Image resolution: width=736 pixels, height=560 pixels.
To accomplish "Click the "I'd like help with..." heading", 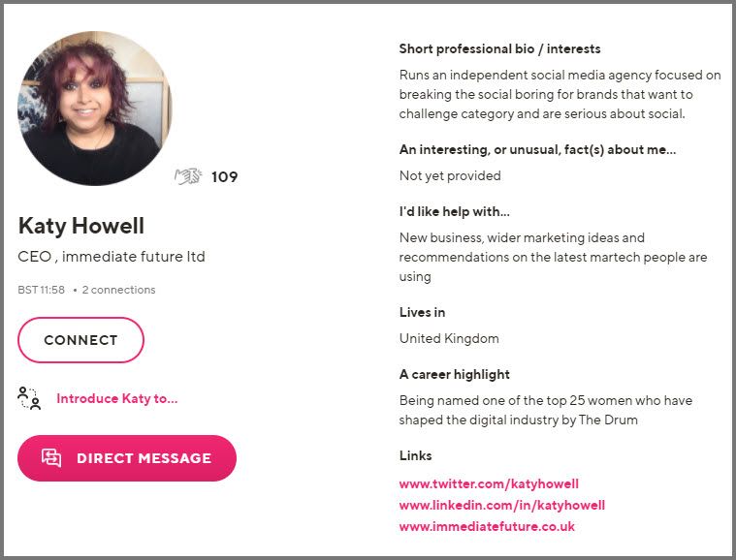I will pyautogui.click(x=455, y=211).
